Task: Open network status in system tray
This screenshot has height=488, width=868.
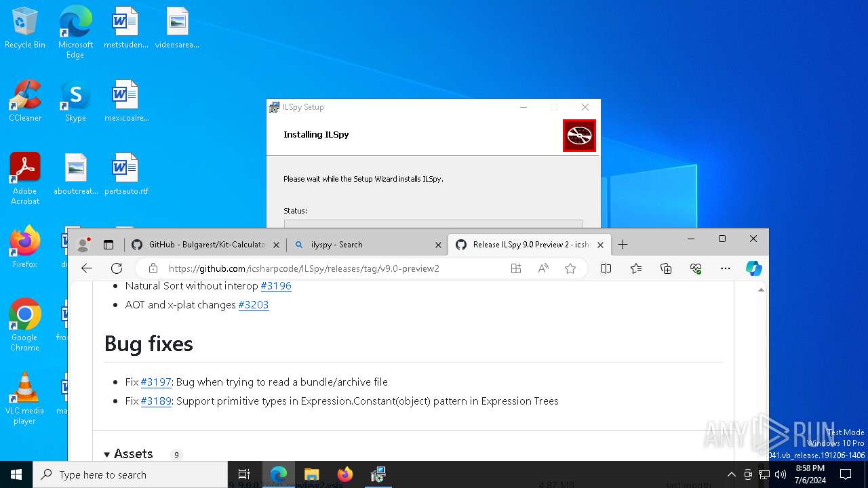Action: coord(764,474)
